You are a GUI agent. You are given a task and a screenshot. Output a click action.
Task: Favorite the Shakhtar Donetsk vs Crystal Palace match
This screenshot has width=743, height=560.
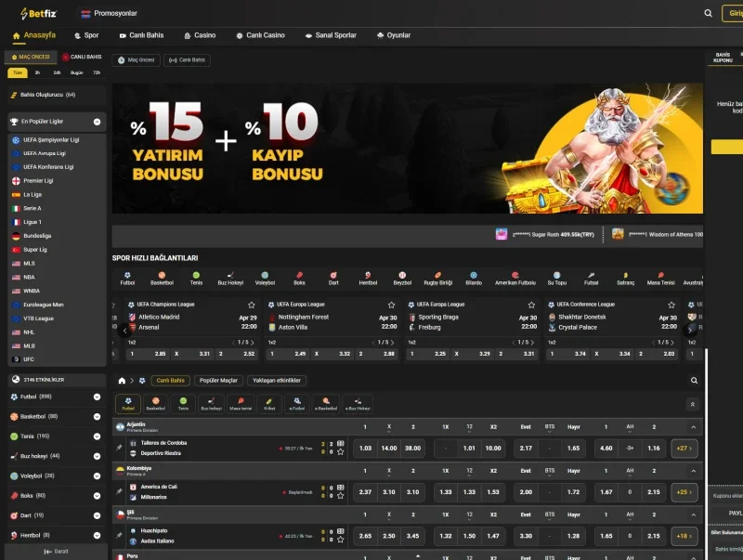(x=671, y=305)
